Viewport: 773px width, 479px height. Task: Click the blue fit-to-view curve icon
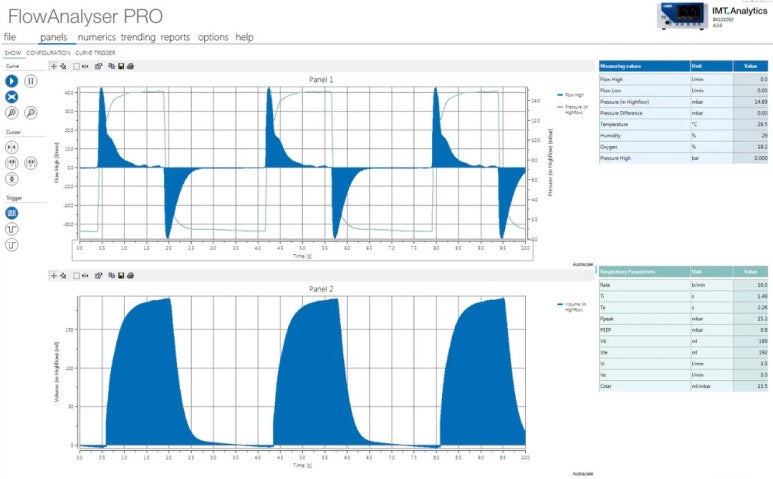[x=12, y=97]
